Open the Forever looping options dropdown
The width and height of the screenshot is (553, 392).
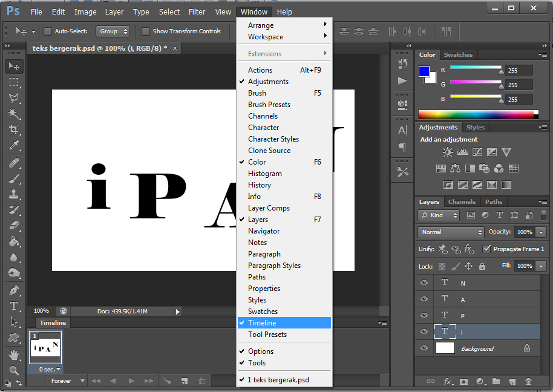pos(67,381)
